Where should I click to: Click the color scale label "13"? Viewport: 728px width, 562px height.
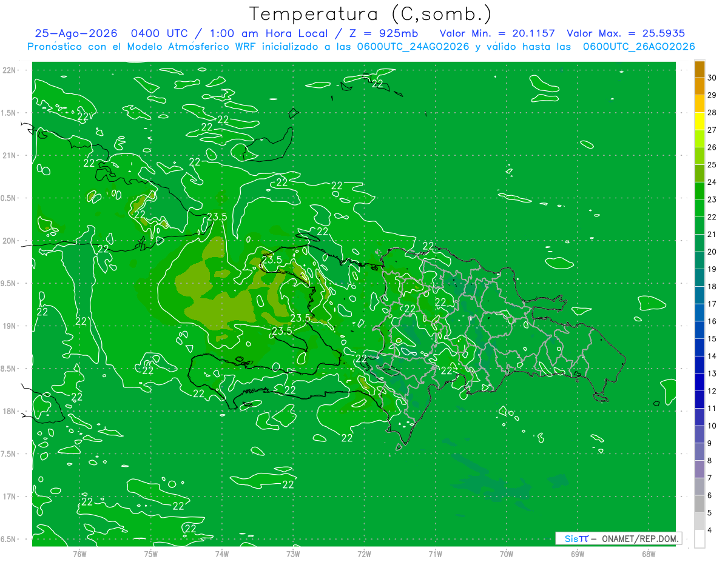[712, 373]
